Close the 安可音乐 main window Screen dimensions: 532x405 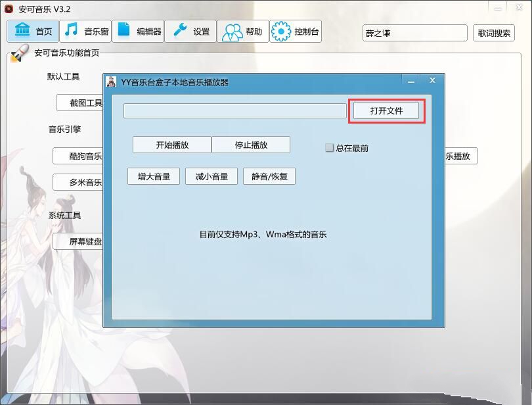[519, 7]
